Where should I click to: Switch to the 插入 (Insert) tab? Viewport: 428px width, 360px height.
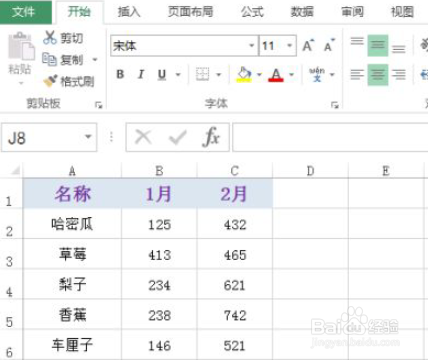129,12
